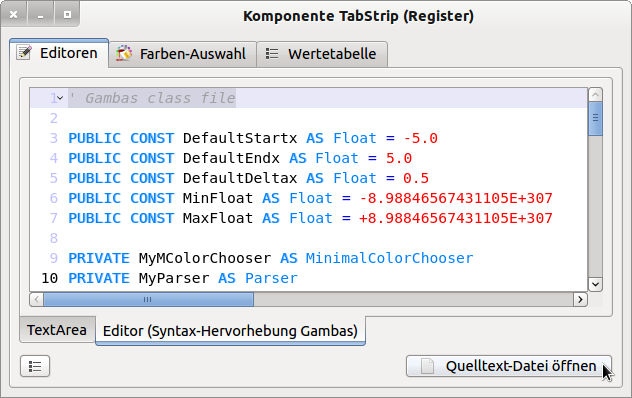Place cursor on the MaxFloat constant line
Screen dimensions: 632x398
click(x=310, y=218)
